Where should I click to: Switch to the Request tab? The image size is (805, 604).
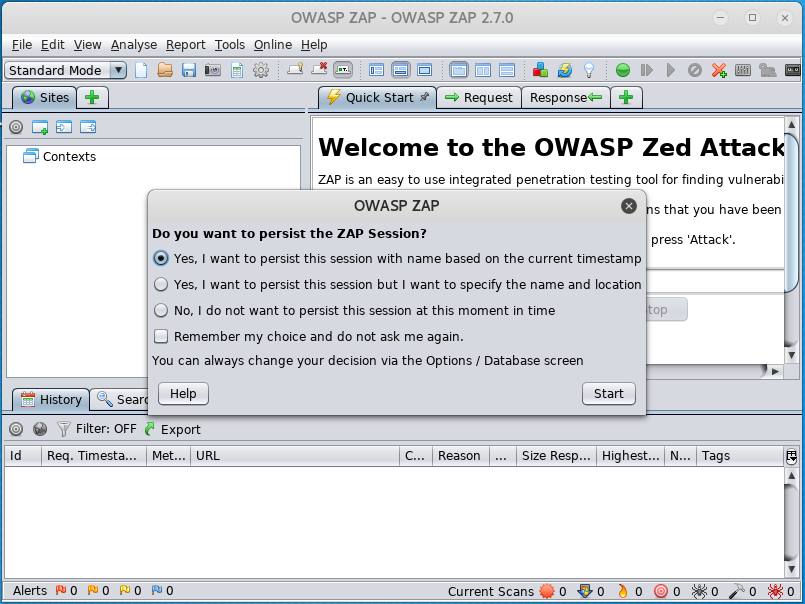tap(479, 98)
